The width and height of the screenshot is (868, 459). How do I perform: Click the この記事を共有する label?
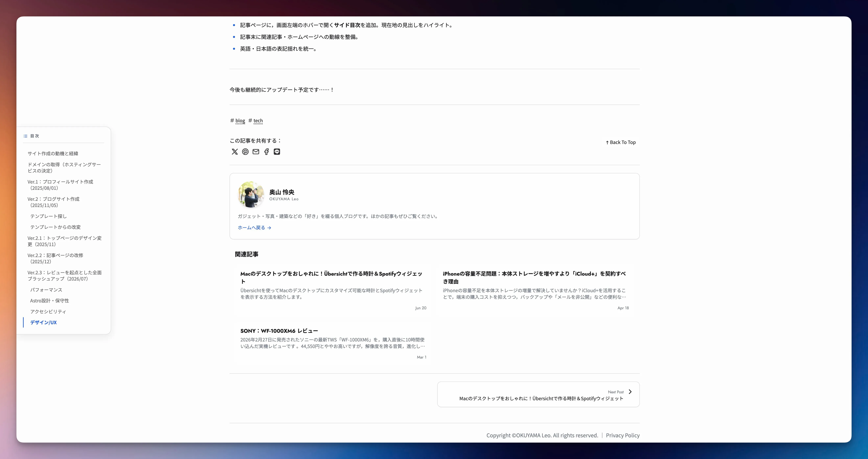(x=256, y=141)
